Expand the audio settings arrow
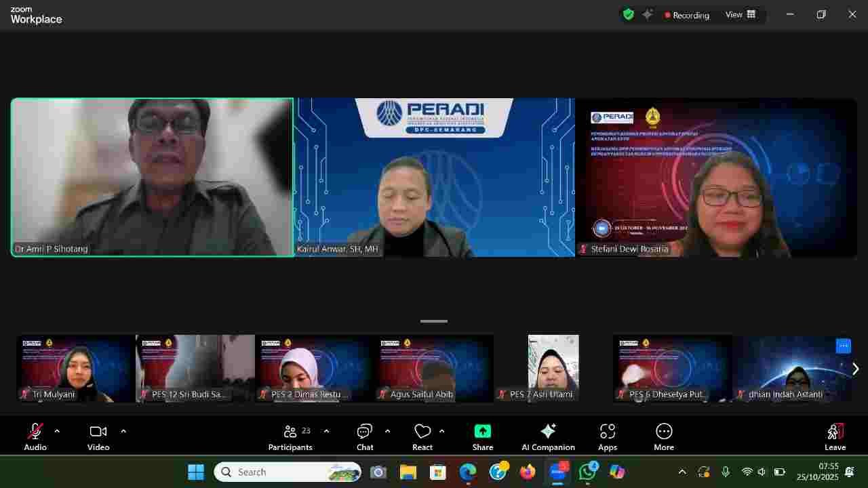The width and height of the screenshot is (868, 488). pyautogui.click(x=57, y=431)
